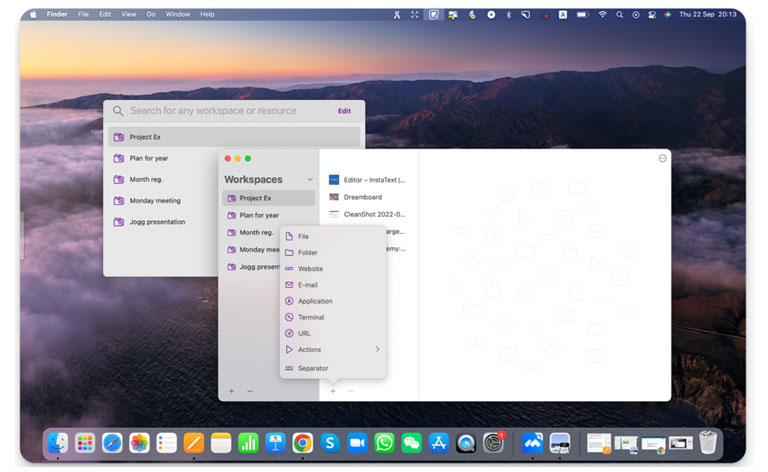Open WeChat from the Dock
768x472 pixels.
(x=411, y=443)
